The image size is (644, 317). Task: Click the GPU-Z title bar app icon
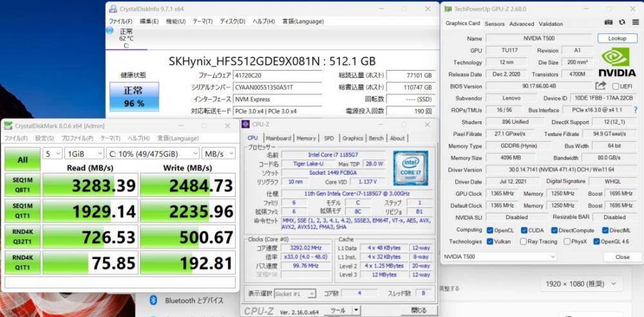coord(448,8)
